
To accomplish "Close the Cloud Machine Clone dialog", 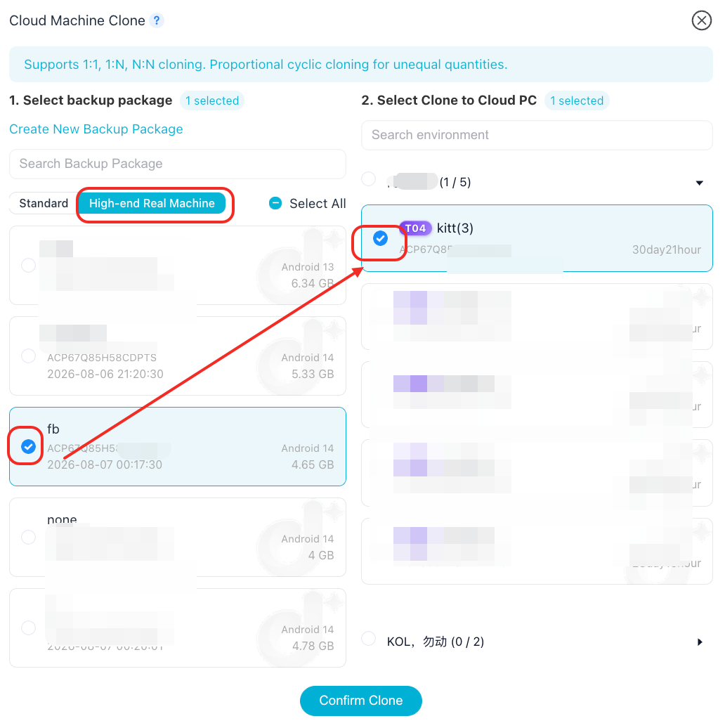I will coord(701,20).
